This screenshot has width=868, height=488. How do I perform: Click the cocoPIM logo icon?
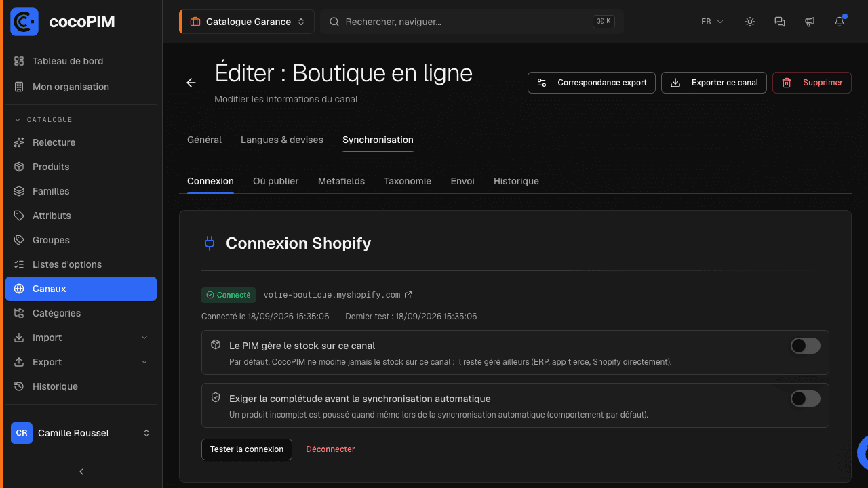point(24,22)
